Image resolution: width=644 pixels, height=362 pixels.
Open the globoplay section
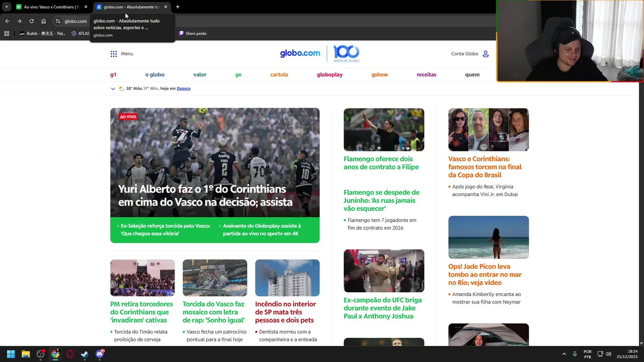point(330,74)
